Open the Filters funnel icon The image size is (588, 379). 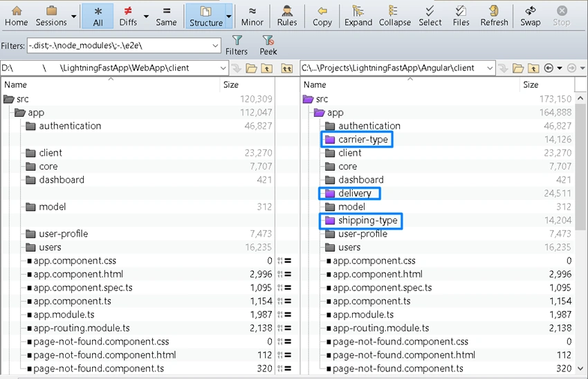click(237, 46)
